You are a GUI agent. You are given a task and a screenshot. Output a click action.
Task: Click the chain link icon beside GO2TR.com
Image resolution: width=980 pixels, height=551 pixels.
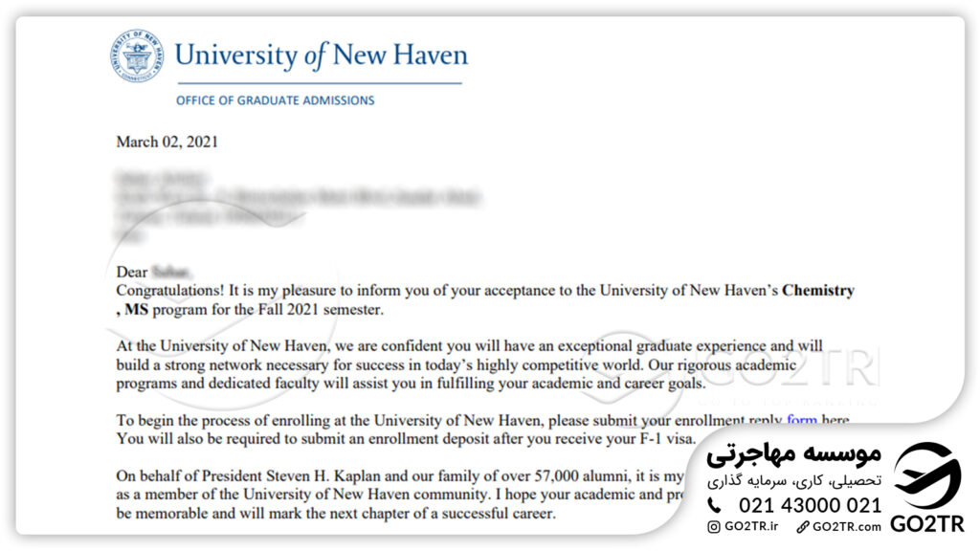(x=803, y=527)
